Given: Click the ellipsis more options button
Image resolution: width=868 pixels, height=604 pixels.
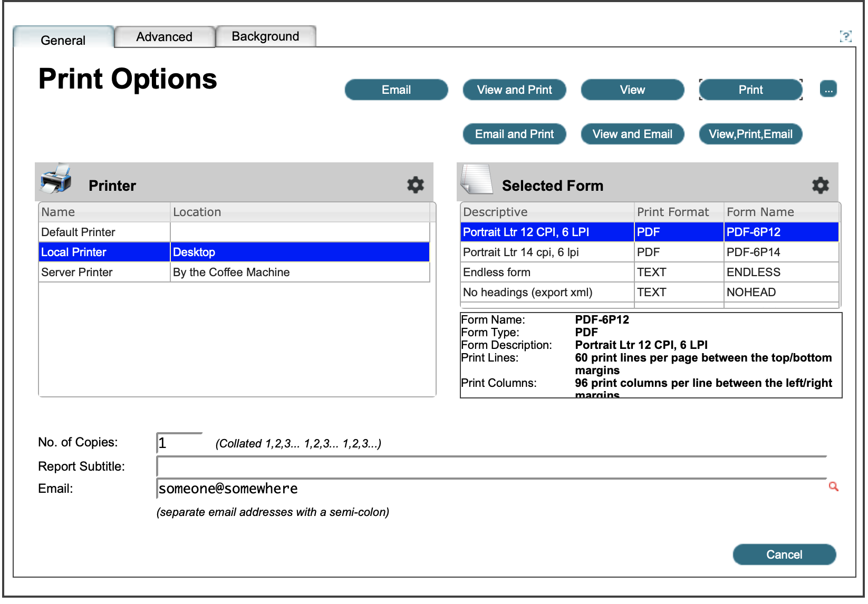Looking at the screenshot, I should click(x=828, y=90).
